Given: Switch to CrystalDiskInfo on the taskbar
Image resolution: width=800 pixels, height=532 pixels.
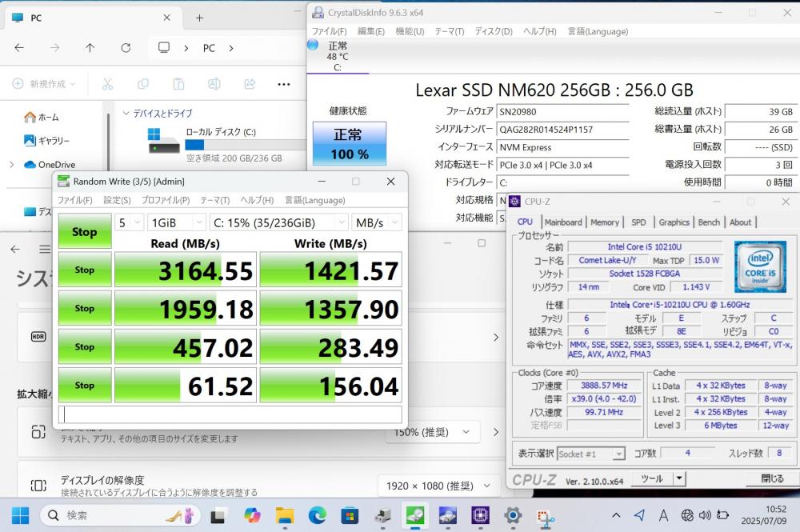Looking at the screenshot, I should click(x=447, y=516).
